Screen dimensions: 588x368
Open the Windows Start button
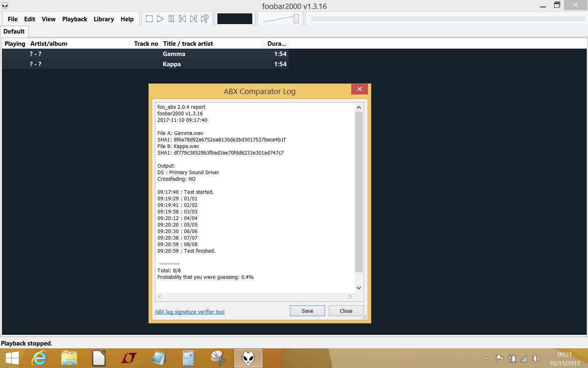coord(12,359)
